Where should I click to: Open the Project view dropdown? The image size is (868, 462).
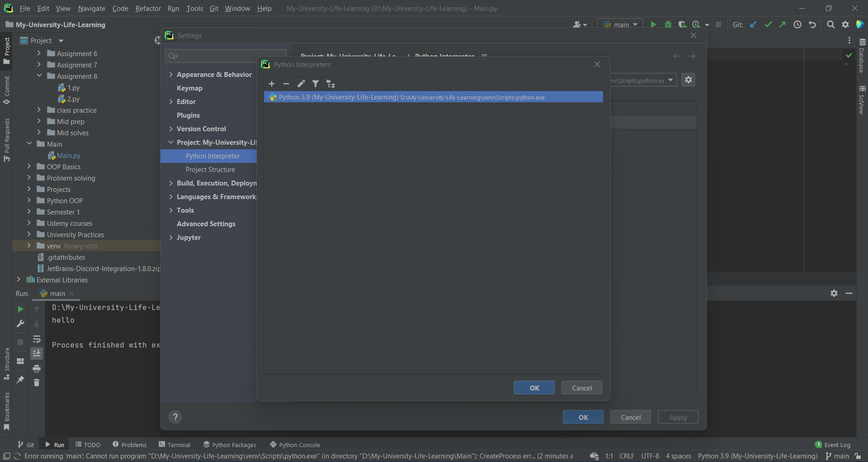pyautogui.click(x=61, y=41)
